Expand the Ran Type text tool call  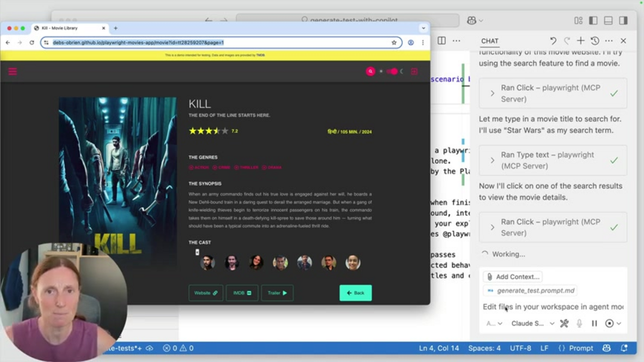493,160
